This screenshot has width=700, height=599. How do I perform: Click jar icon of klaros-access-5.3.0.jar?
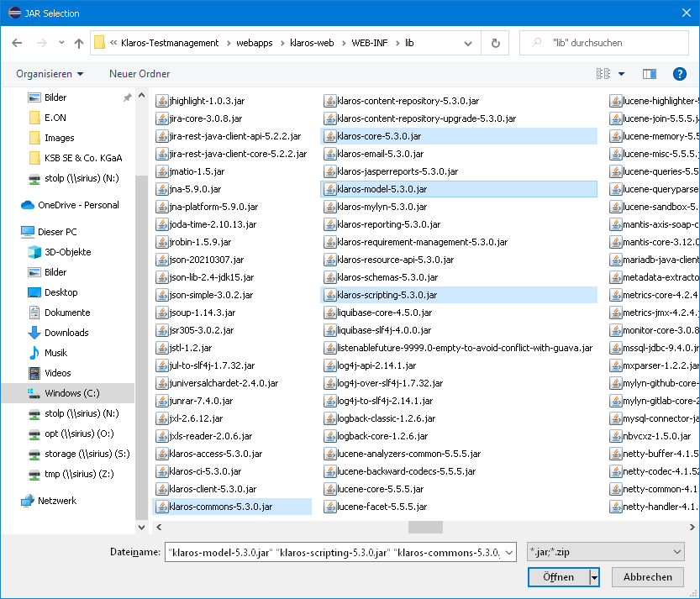click(x=161, y=454)
